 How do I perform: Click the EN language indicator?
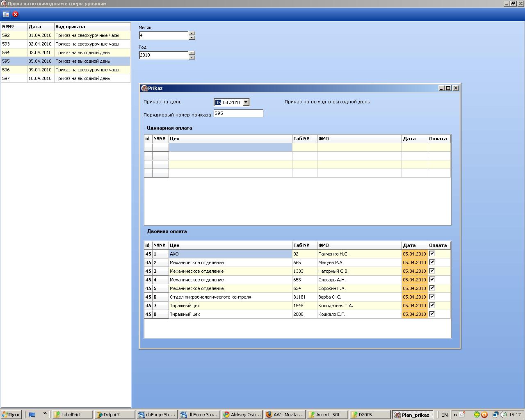pos(445,415)
